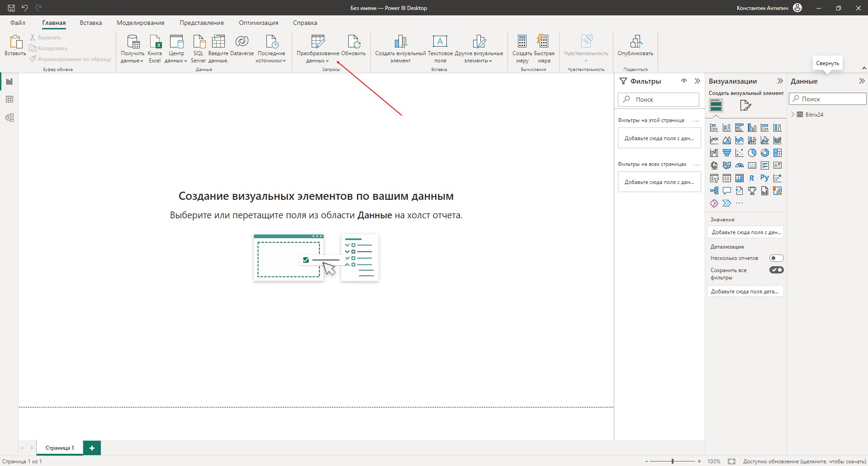Open Преобразование данных query editor
The image size is (868, 466).
[318, 48]
